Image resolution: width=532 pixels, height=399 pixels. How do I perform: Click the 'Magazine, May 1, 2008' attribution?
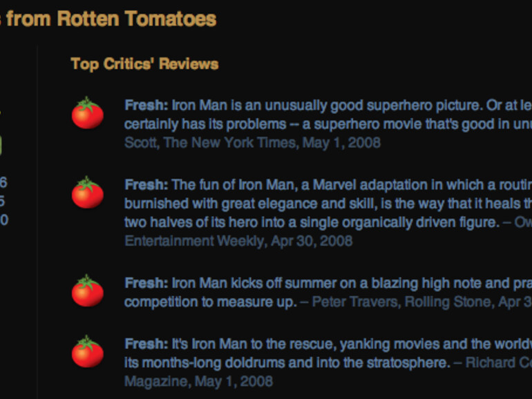pos(198,381)
